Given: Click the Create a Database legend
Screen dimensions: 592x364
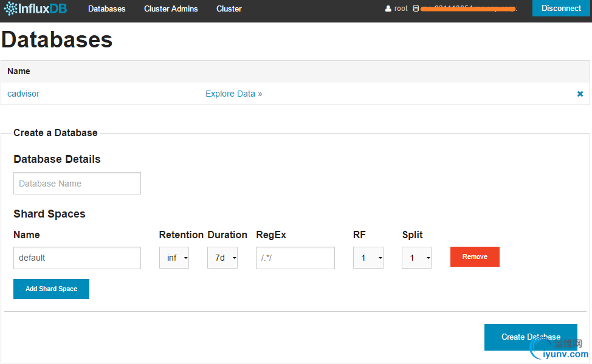Looking at the screenshot, I should point(55,133).
